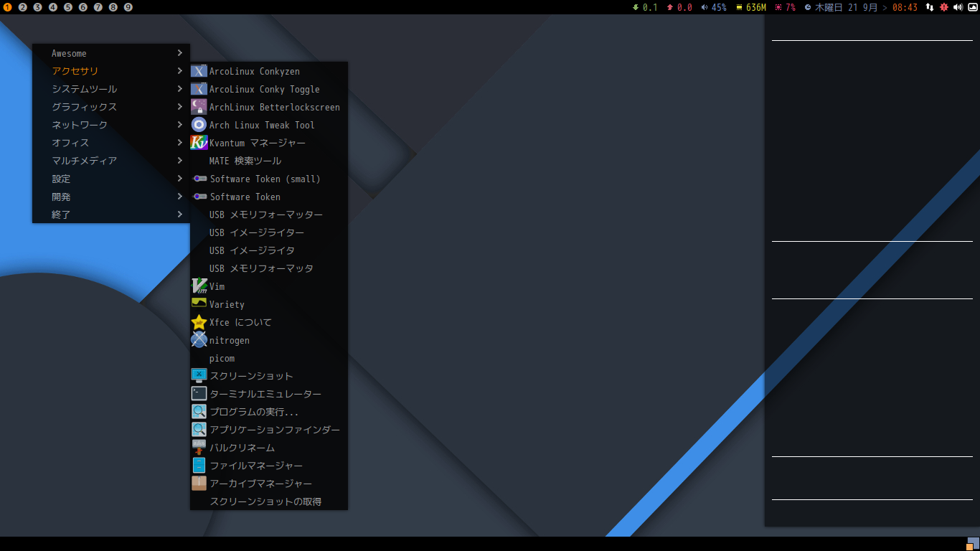Expand the ネットワーク submenu arrow
This screenshot has height=551, width=980.
[180, 125]
